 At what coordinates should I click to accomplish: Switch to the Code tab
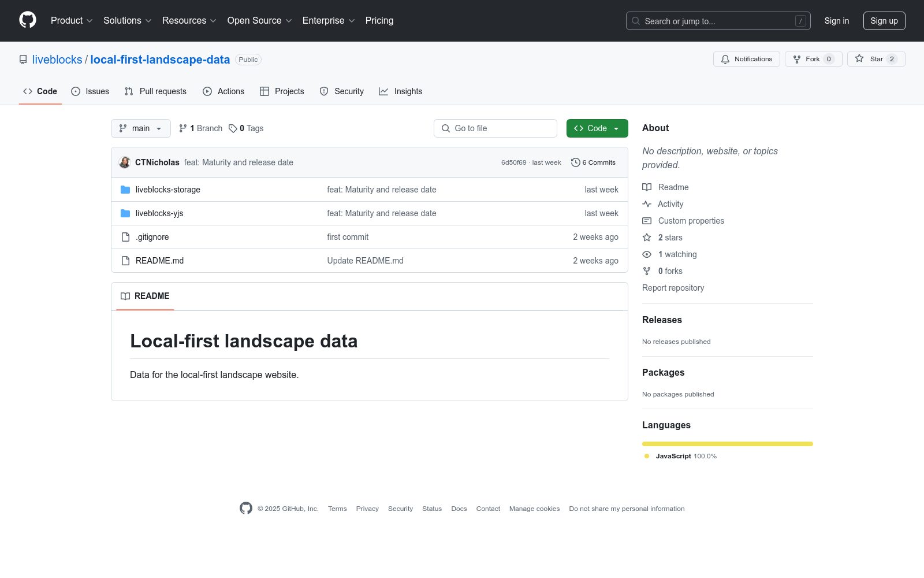[x=40, y=91]
